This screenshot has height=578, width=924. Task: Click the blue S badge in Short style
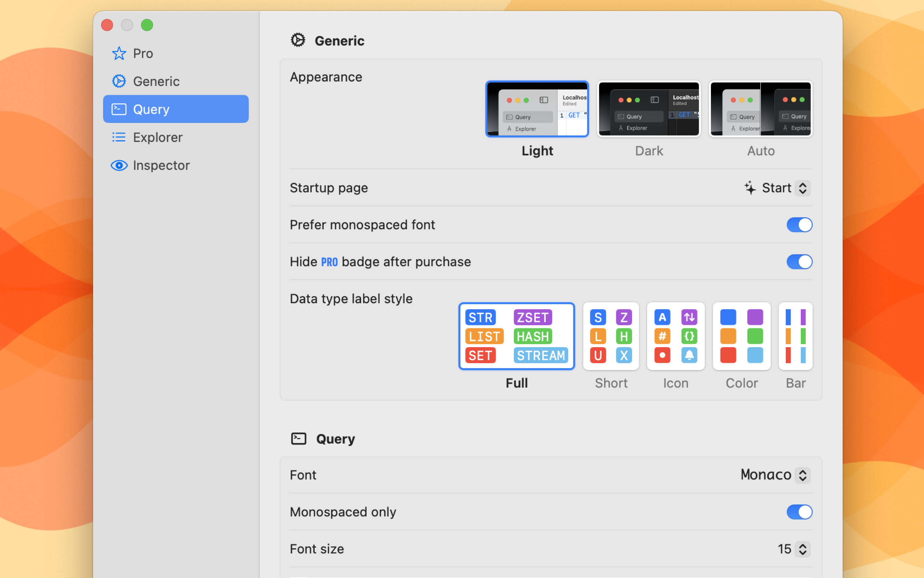point(598,317)
